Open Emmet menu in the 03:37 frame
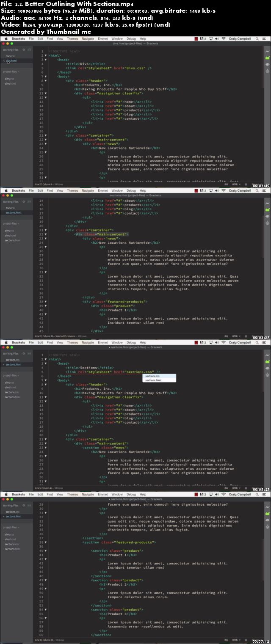The height and width of the screenshot is (644, 271). pyautogui.click(x=102, y=190)
